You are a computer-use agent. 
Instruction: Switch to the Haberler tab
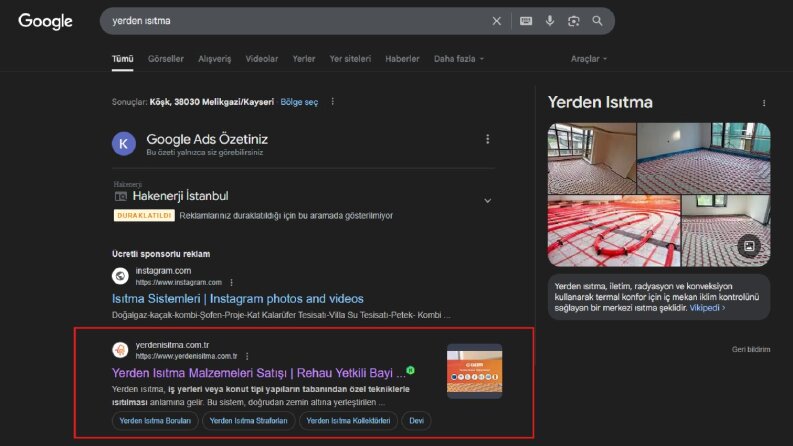click(402, 59)
